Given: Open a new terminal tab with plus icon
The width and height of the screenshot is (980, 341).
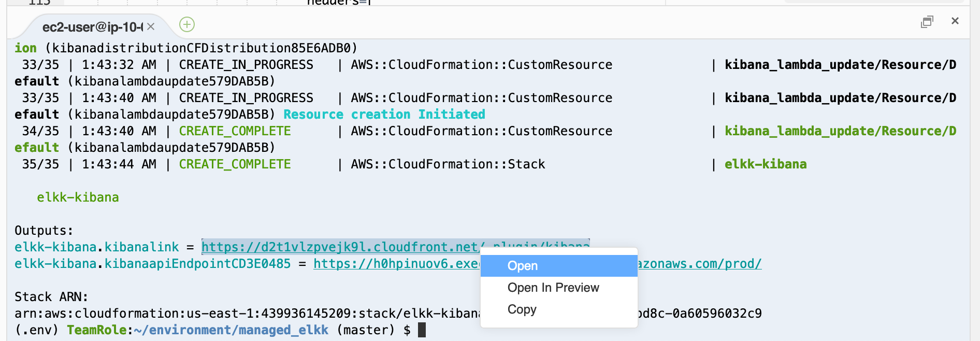Looking at the screenshot, I should point(187,24).
